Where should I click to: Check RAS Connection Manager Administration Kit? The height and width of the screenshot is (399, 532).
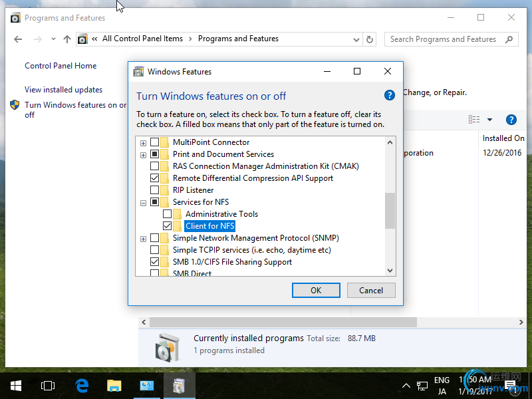pos(154,166)
